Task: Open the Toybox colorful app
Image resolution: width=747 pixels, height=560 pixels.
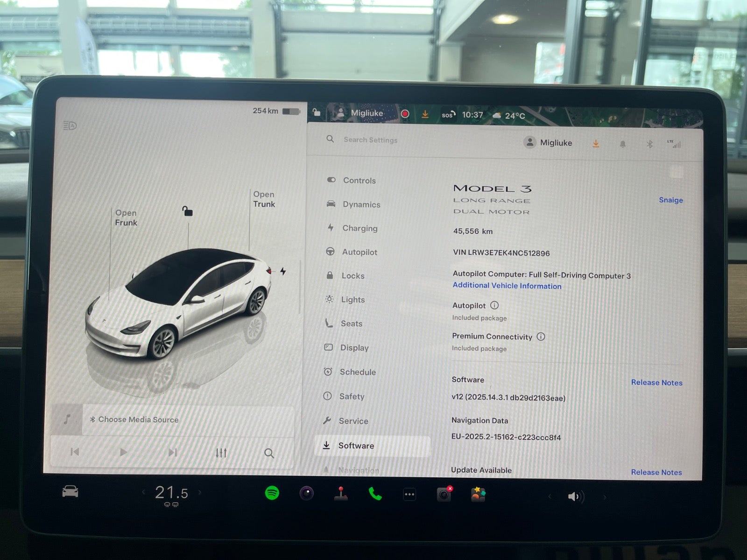Action: point(478,494)
